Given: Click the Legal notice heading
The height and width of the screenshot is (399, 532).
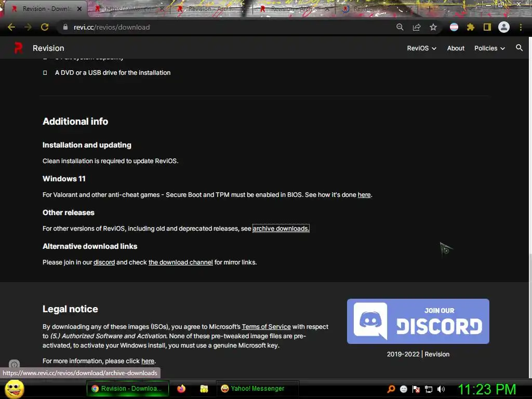Looking at the screenshot, I should 70,309.
